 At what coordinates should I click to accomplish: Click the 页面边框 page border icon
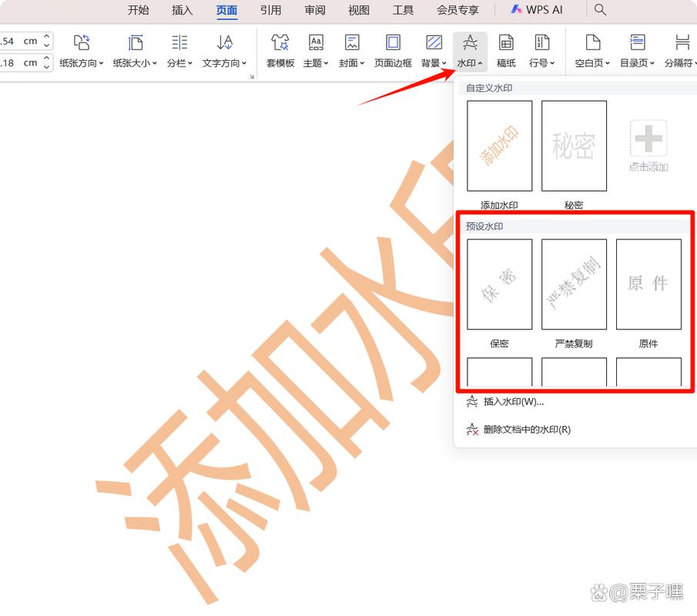click(393, 43)
